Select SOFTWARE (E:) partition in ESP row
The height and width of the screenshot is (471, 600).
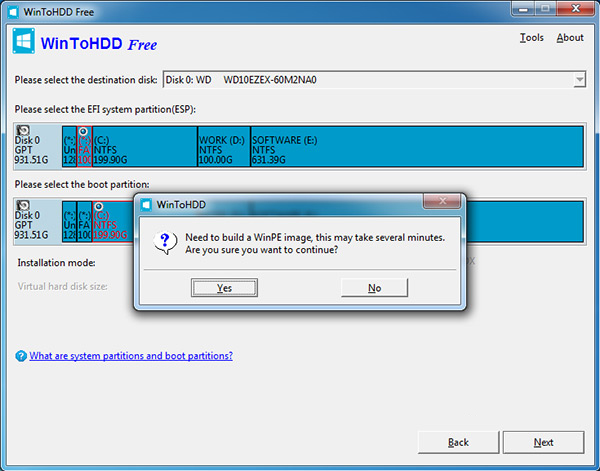coord(417,147)
